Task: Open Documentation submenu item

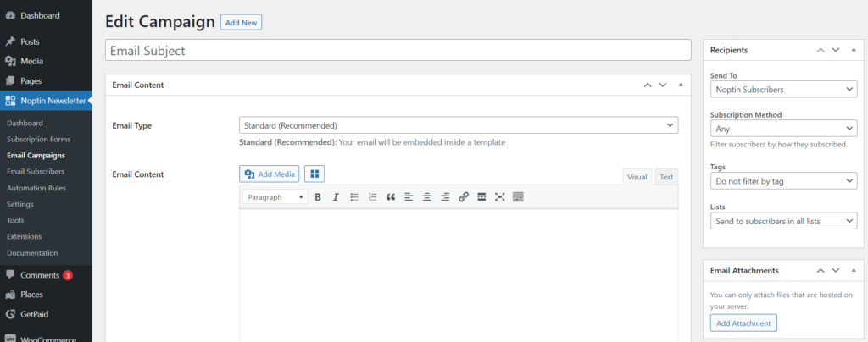Action: click(33, 252)
